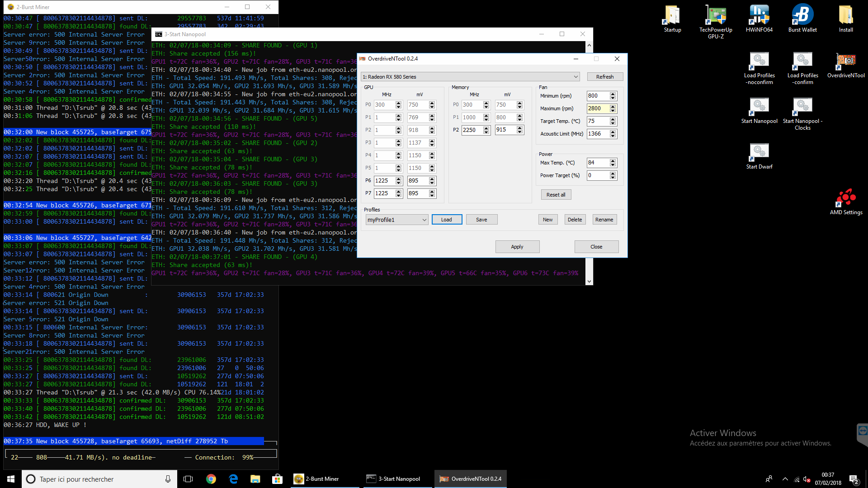Run the Start Dwarf desktop shortcut
Image resolution: width=868 pixels, height=488 pixels.
[759, 156]
